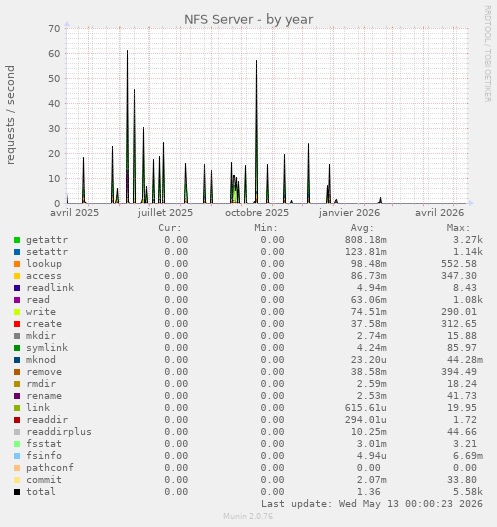This screenshot has width=497, height=527.
Task: Click the create red legend swatch
Action: click(x=17, y=324)
